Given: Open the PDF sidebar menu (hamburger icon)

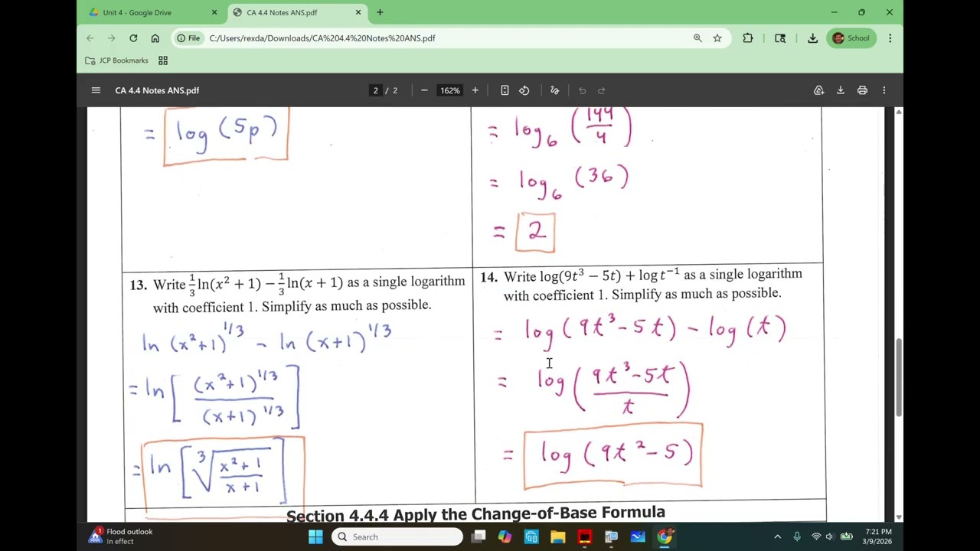Looking at the screenshot, I should click(x=96, y=90).
